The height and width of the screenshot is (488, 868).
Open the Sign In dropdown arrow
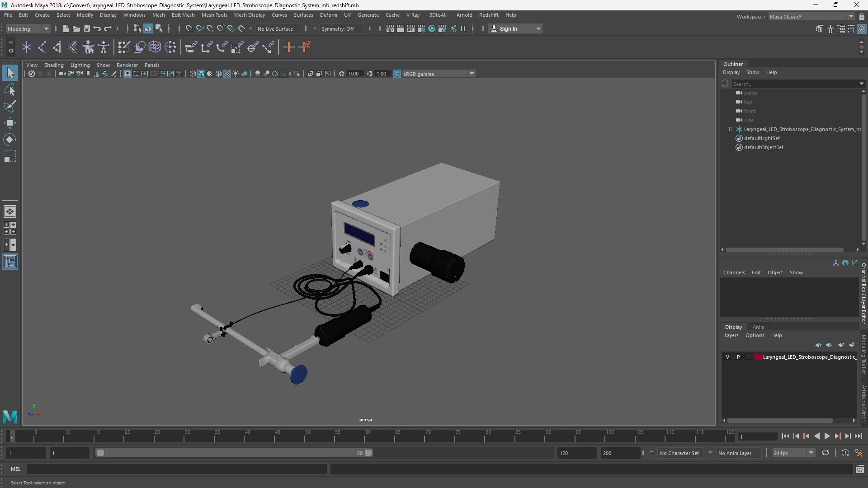point(538,28)
